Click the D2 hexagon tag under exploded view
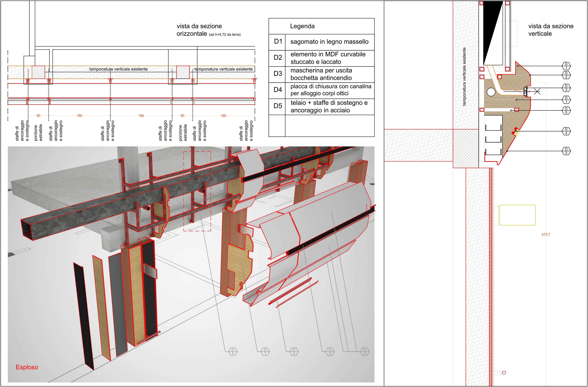This screenshot has height=387, width=588. (x=364, y=351)
